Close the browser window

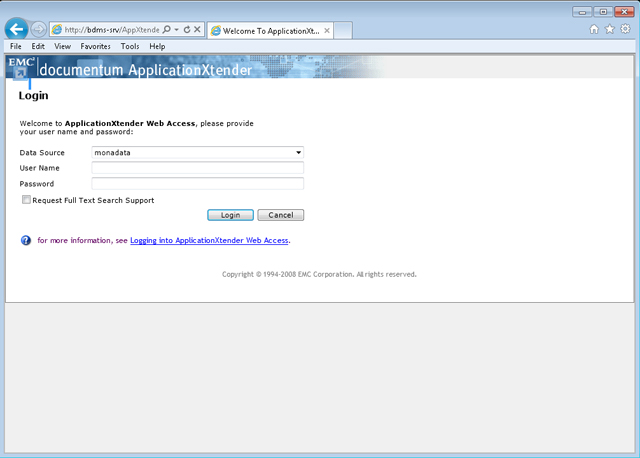tap(624, 12)
